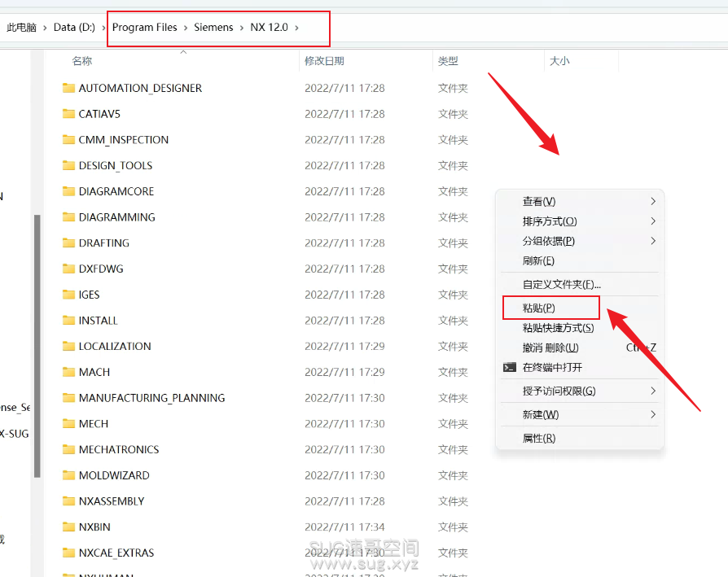Screen dimensions: 728x577
Task: Select the NXCAE_EXTRAS folder icon
Action: click(x=68, y=553)
